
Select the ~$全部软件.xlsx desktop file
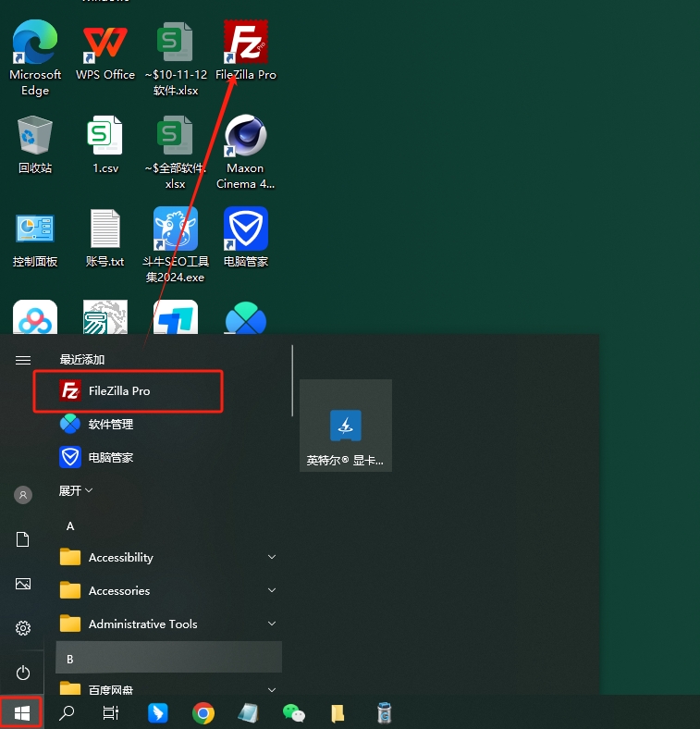click(x=176, y=152)
